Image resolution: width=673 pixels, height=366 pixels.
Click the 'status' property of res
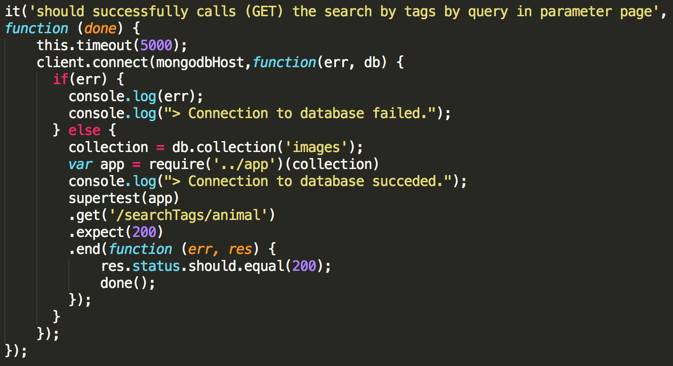click(156, 266)
